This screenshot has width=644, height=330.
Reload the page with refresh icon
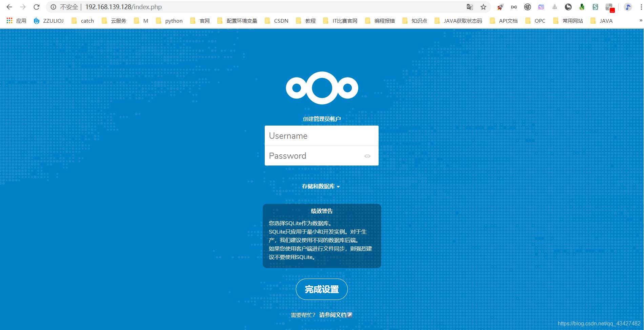[x=37, y=7]
